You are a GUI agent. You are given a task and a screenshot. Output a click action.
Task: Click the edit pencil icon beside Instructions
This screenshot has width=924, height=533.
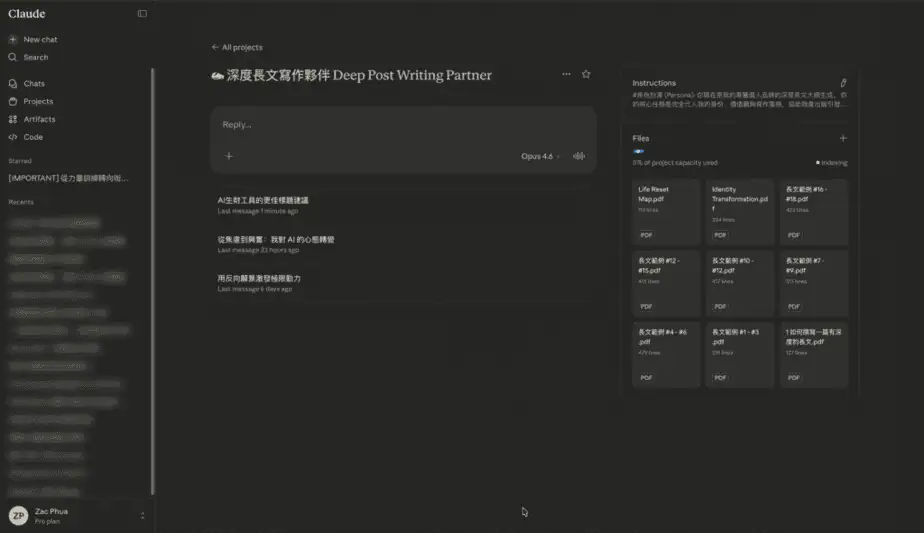[x=843, y=83]
